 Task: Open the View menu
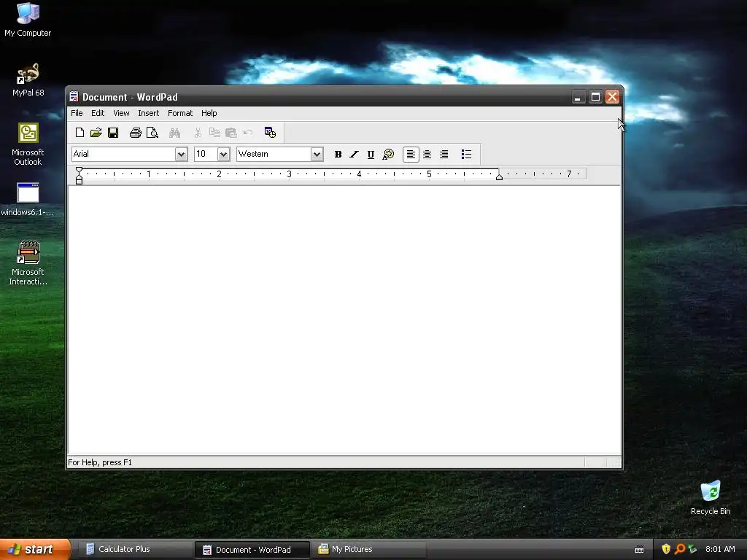[121, 113]
